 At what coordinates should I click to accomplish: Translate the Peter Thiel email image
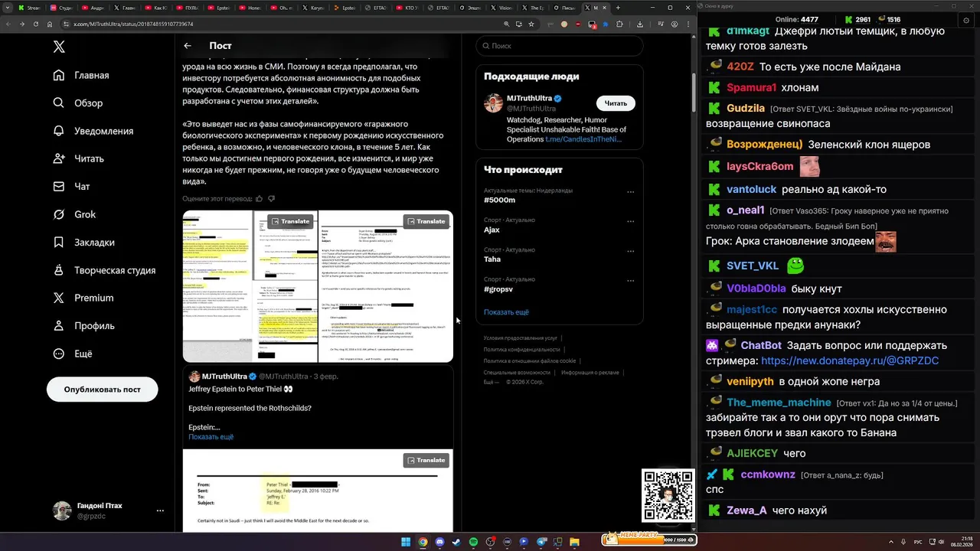point(426,460)
